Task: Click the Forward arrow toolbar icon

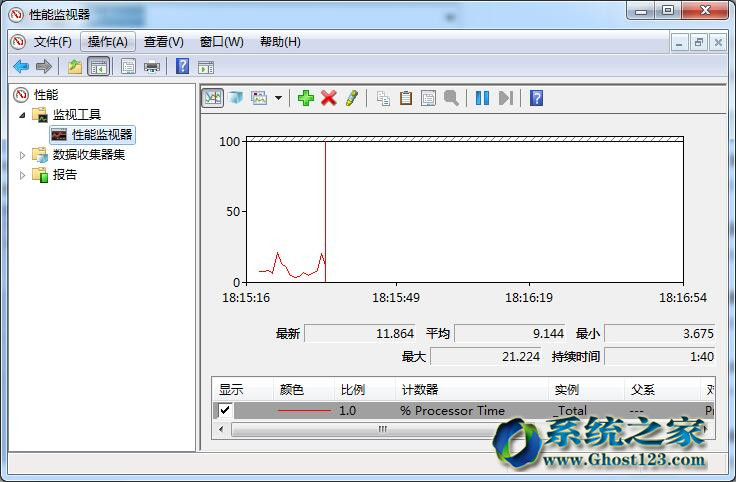Action: 44,67
